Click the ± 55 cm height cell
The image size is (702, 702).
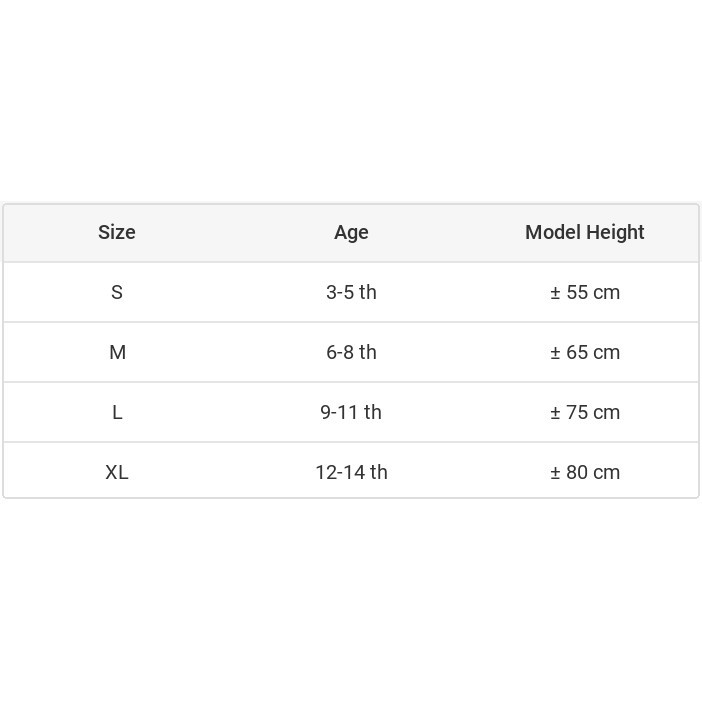(585, 292)
